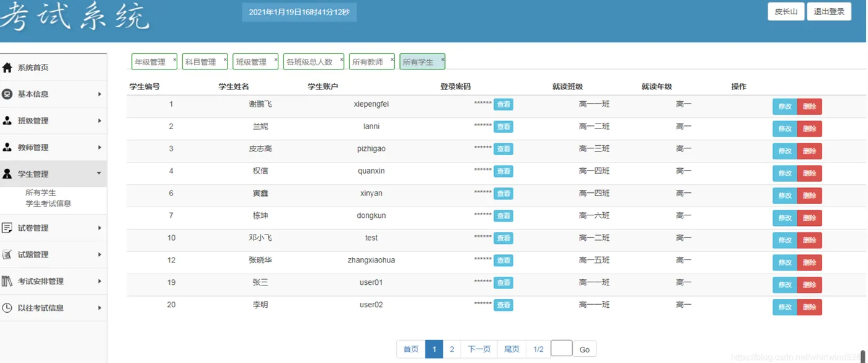Viewport: 868px width, 363px height.
Task: Click the Go button in pagination
Action: coord(585,349)
